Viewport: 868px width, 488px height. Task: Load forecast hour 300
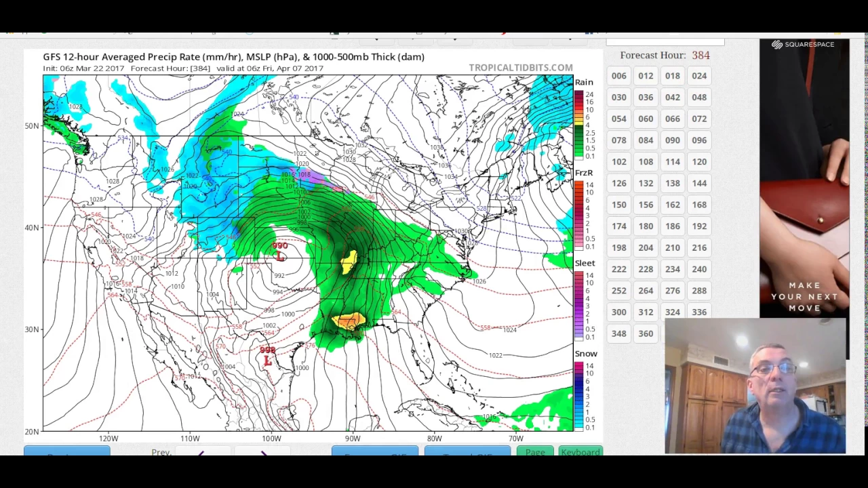pyautogui.click(x=618, y=312)
